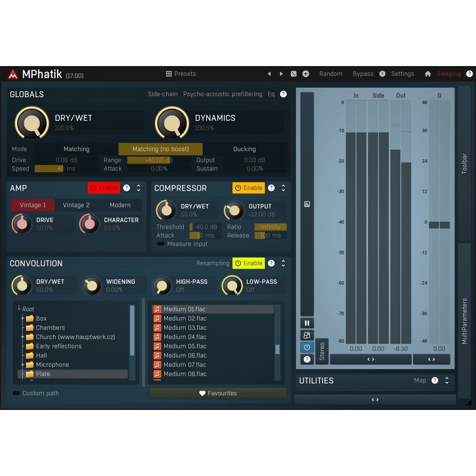Click the dice randomize icon
The image size is (476, 476).
[293, 74]
